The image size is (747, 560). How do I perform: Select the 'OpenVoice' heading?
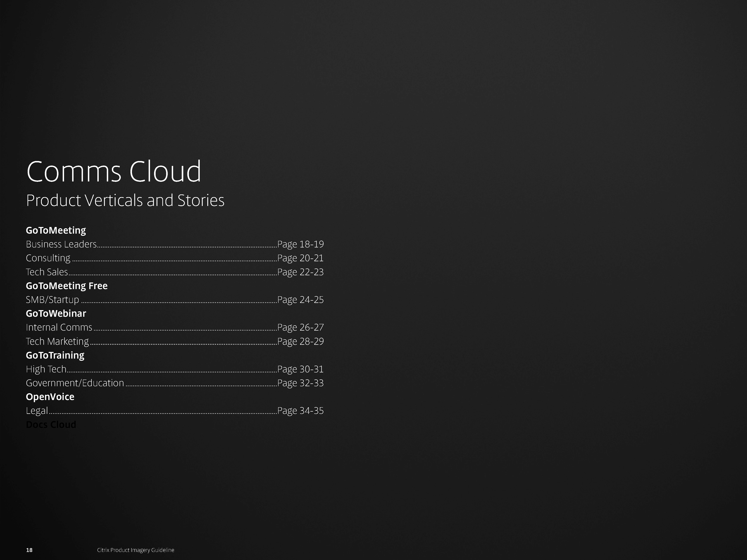tap(50, 397)
